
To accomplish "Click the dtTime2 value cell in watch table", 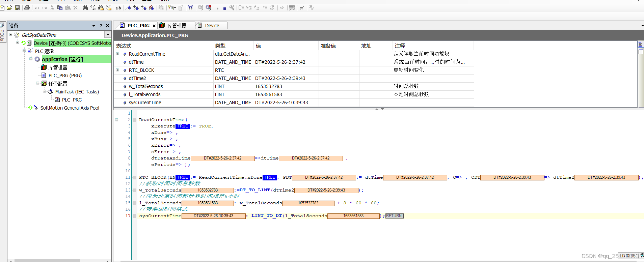I will (286, 78).
